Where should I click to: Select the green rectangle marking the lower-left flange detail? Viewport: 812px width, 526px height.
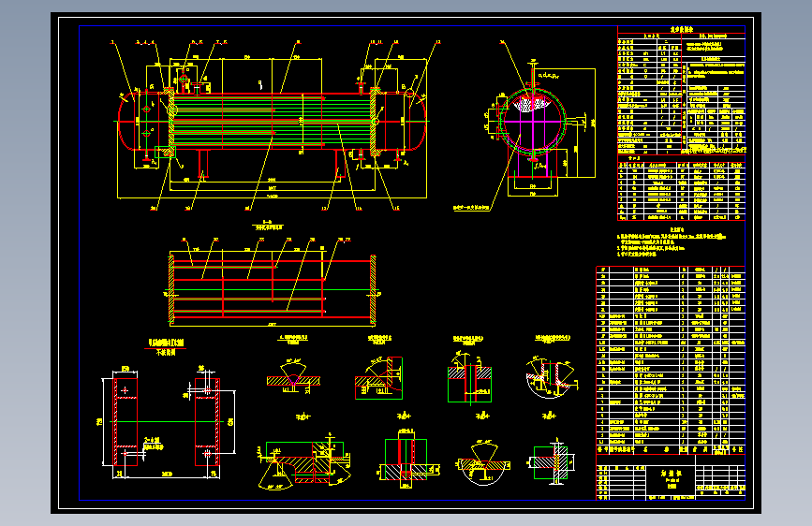[165, 153]
